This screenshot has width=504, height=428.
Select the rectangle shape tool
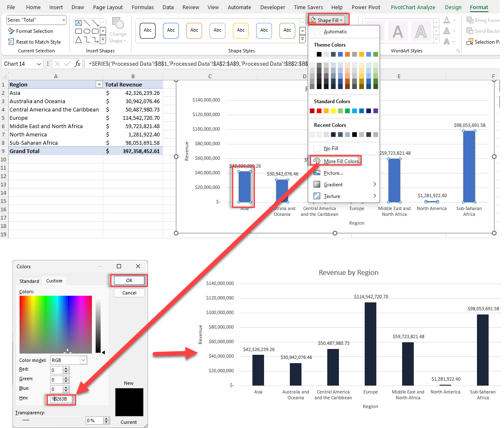79,31
